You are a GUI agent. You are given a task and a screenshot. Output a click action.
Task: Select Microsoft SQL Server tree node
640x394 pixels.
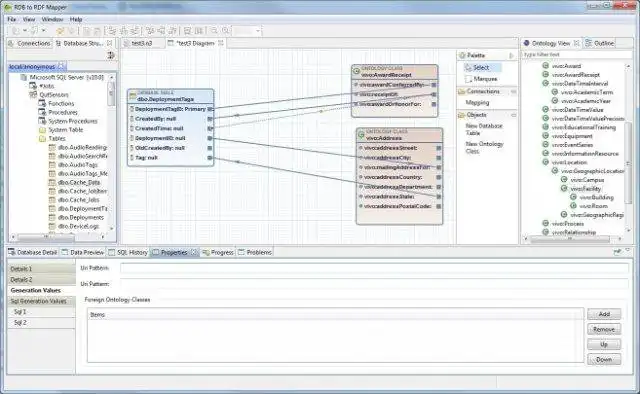pyautogui.click(x=62, y=77)
